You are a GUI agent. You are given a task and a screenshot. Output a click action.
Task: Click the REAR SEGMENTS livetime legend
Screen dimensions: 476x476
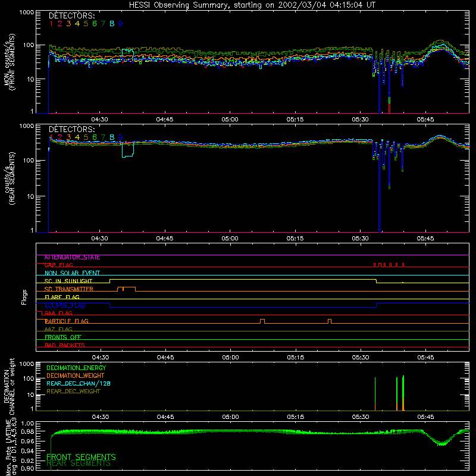pos(79,464)
